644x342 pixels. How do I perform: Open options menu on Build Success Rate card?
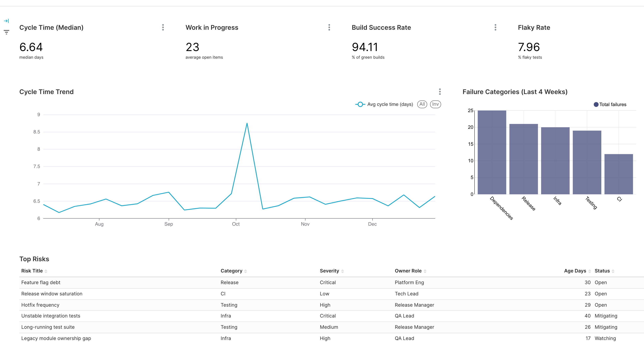(x=495, y=28)
